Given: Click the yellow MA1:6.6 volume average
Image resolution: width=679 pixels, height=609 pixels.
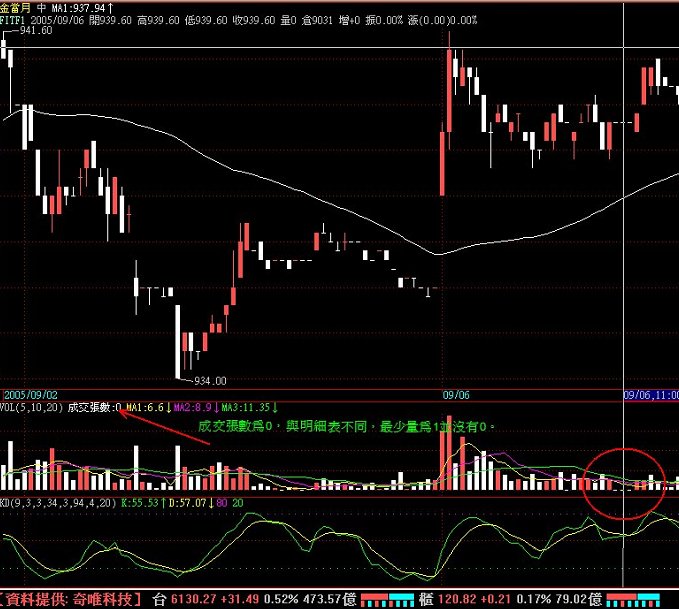Looking at the screenshot, I should (x=148, y=407).
